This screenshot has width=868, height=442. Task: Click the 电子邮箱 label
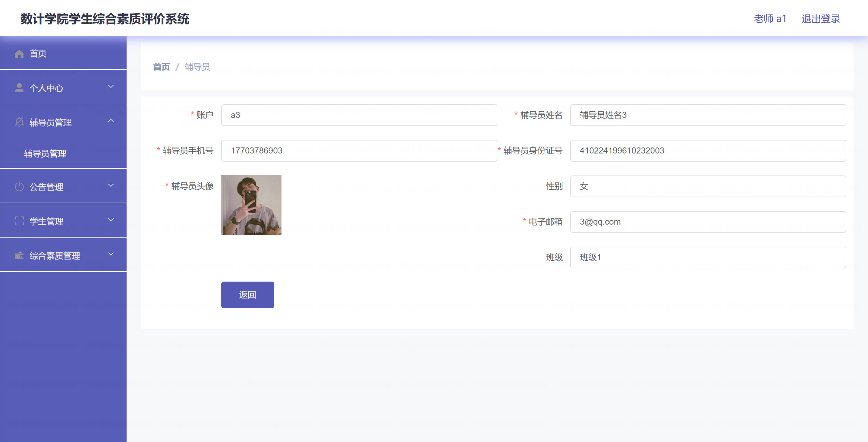(x=546, y=222)
